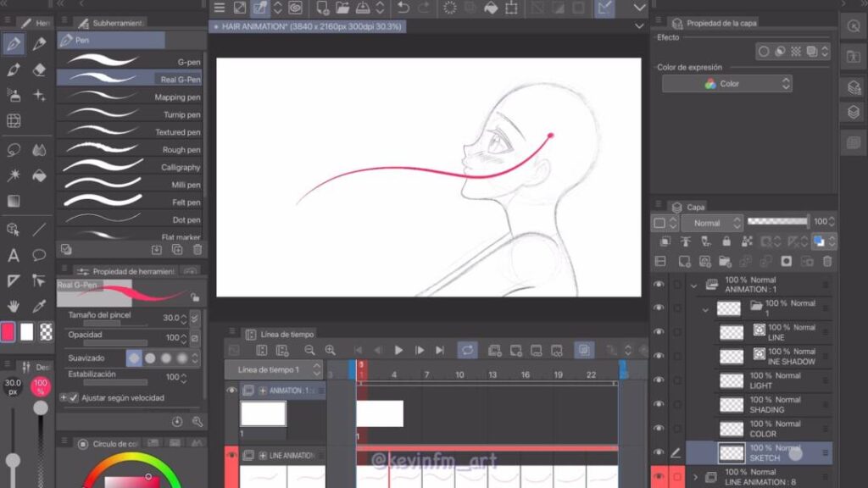Expand the LINE ANIMATION : 8 folder
Screen dimensions: 868x488
(696, 476)
